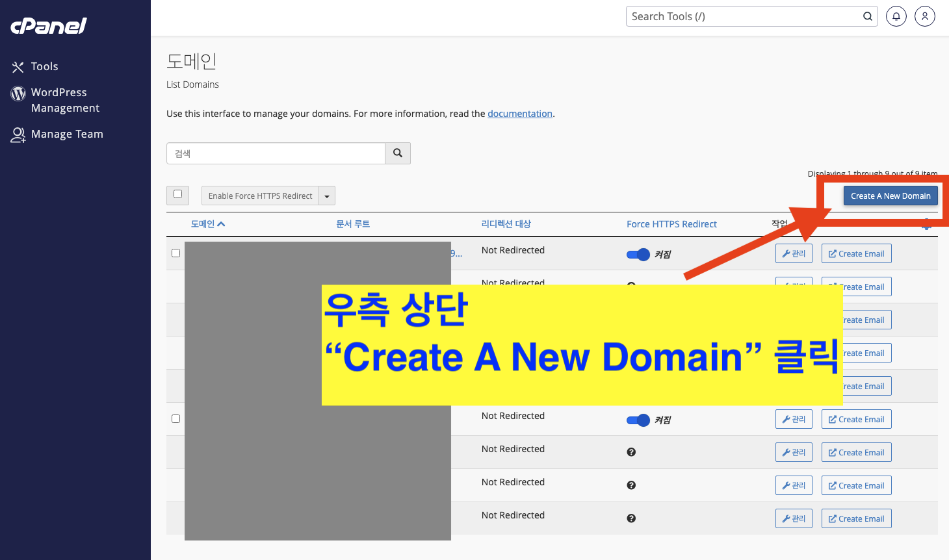This screenshot has width=949, height=560.
Task: Click the help question icon in the seventh row
Action: pos(631,452)
